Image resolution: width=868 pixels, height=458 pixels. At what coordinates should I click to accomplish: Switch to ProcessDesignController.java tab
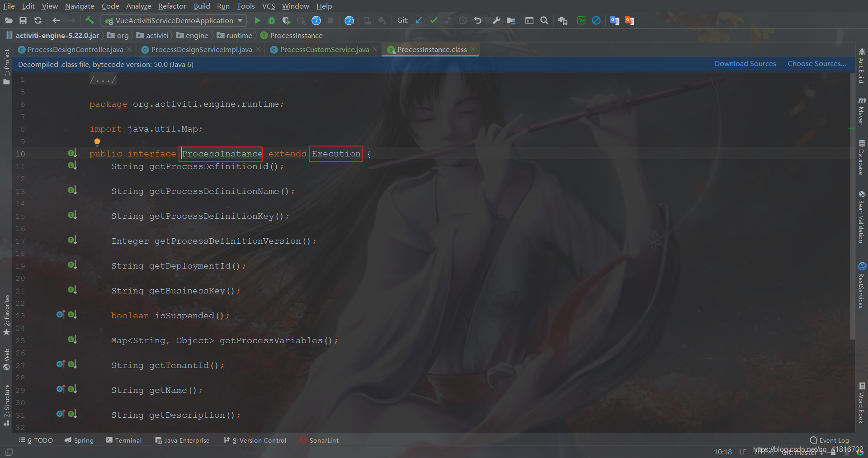click(x=75, y=49)
